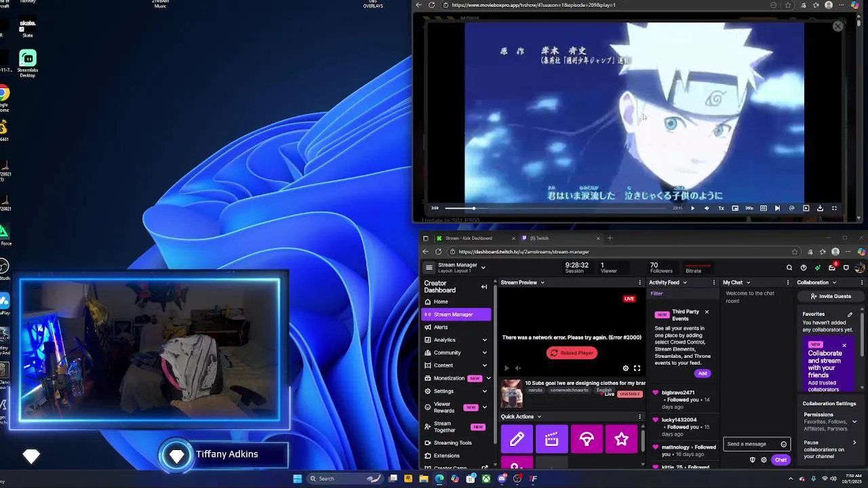This screenshot has width=868, height=488.
Task: Open Stream Preview panel options menu
Action: pos(639,283)
